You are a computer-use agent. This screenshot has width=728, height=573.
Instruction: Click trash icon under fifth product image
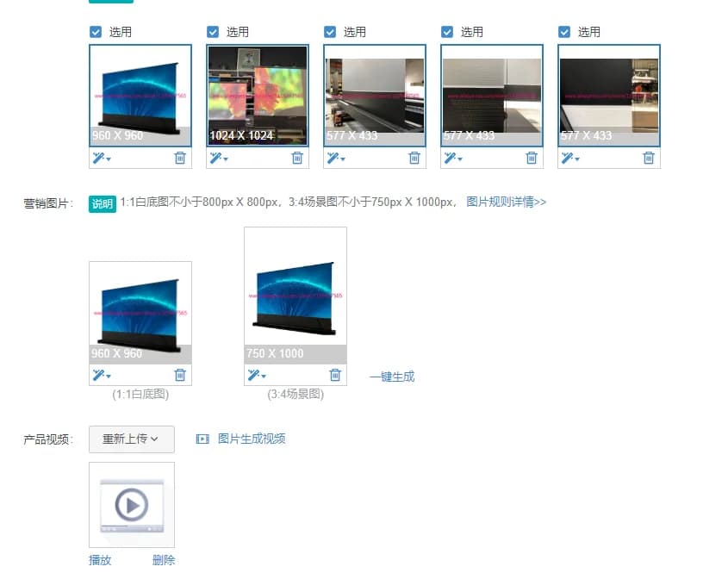(649, 158)
